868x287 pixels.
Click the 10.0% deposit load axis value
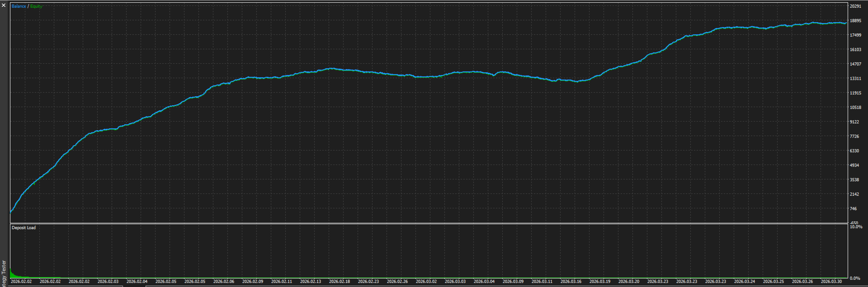tap(856, 227)
